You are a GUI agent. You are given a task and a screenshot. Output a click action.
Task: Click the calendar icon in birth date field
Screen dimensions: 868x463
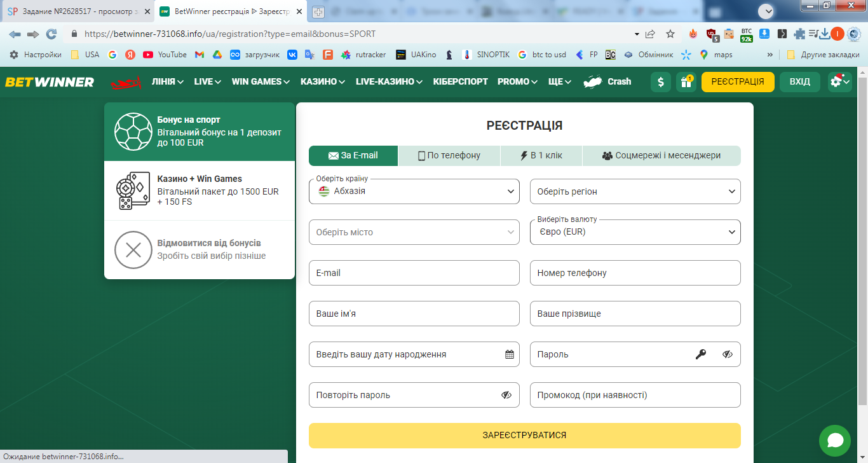tap(510, 354)
